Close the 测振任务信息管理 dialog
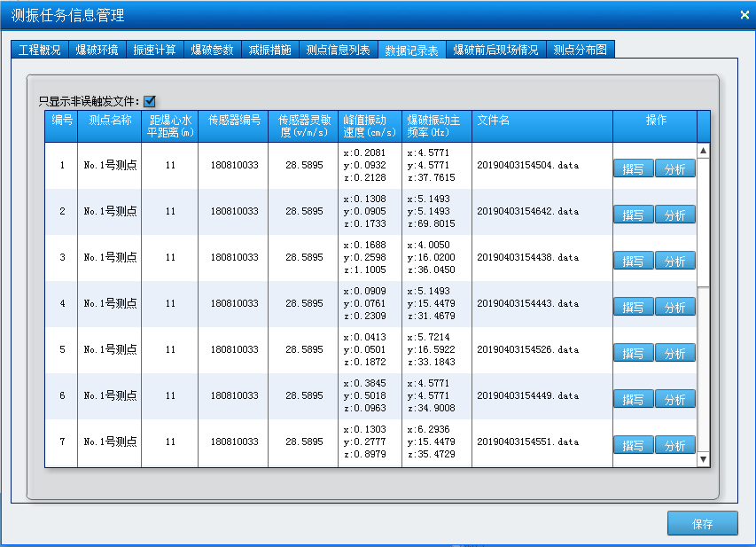Image resolution: width=756 pixels, height=547 pixels. (x=744, y=14)
